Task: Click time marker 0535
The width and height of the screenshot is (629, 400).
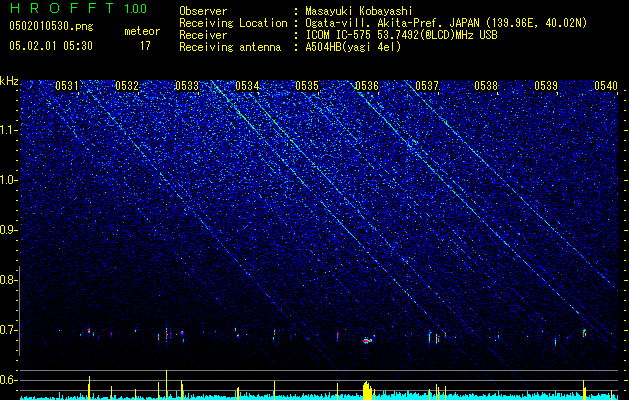Action: point(307,86)
